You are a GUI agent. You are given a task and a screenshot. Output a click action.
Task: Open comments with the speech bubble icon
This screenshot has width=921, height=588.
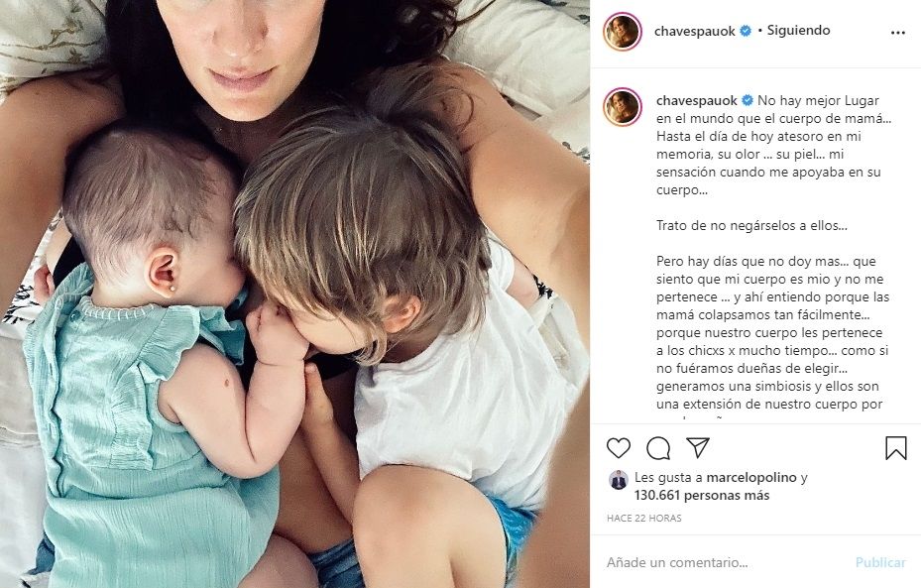[x=658, y=448]
